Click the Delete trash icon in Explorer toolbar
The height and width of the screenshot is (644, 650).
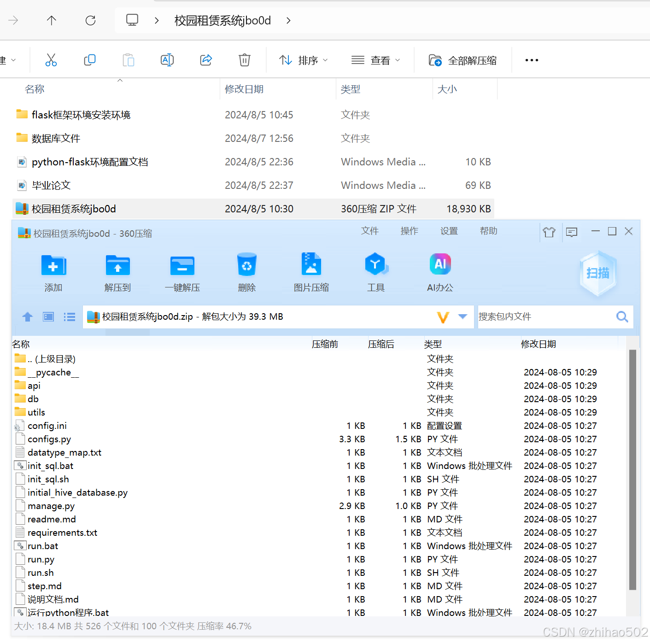[245, 60]
